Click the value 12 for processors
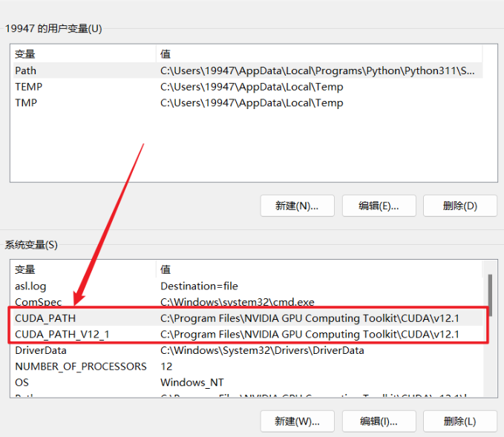This screenshot has height=437, width=504. [166, 367]
